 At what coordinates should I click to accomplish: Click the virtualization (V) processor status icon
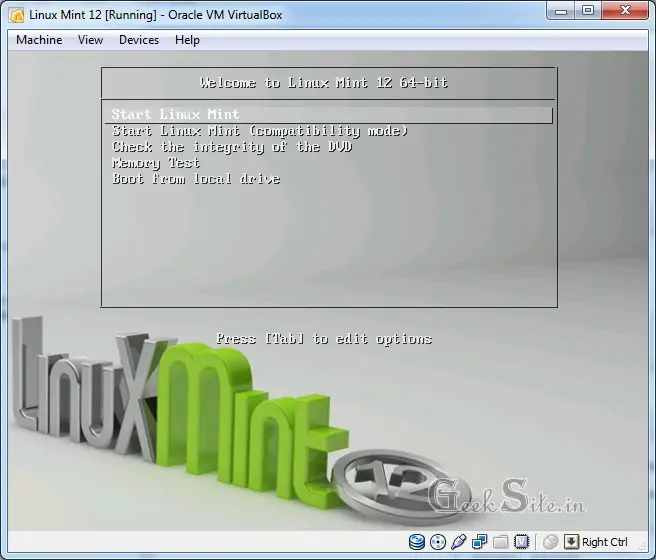521,542
